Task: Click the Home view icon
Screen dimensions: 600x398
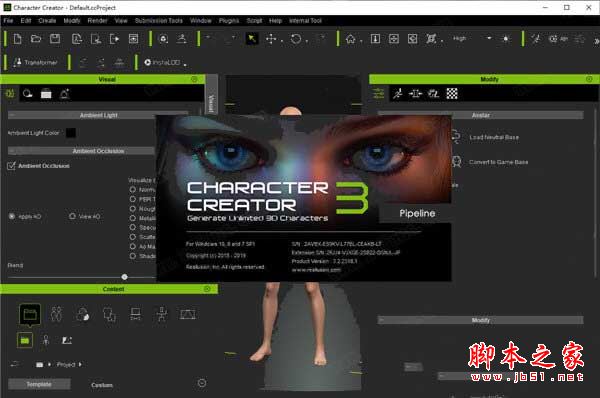Action: tap(350, 39)
